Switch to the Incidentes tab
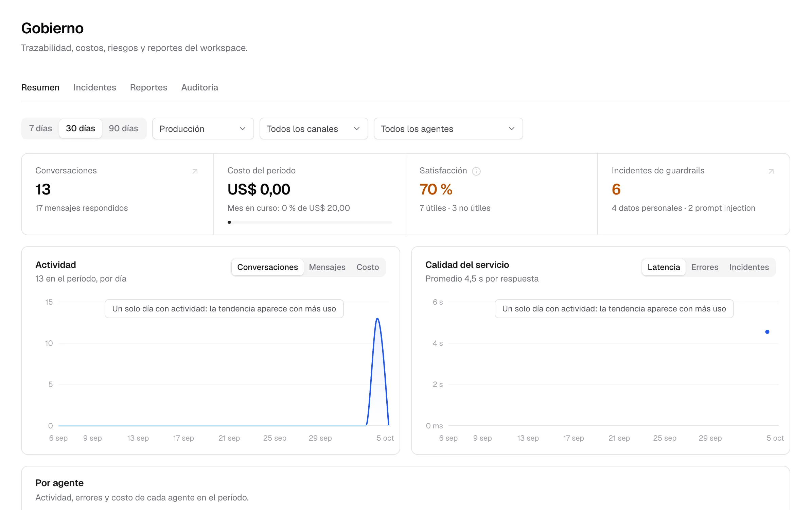 point(94,87)
